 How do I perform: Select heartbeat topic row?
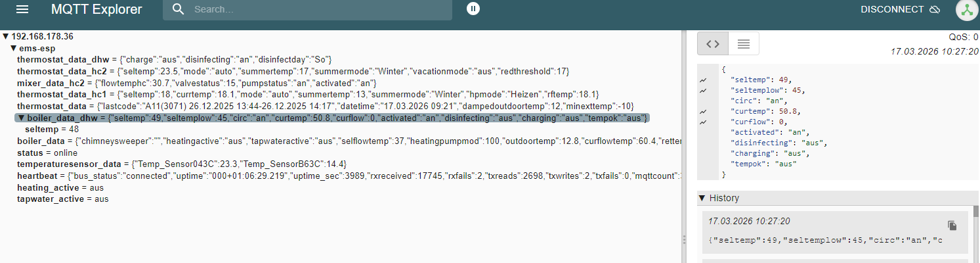point(348,176)
